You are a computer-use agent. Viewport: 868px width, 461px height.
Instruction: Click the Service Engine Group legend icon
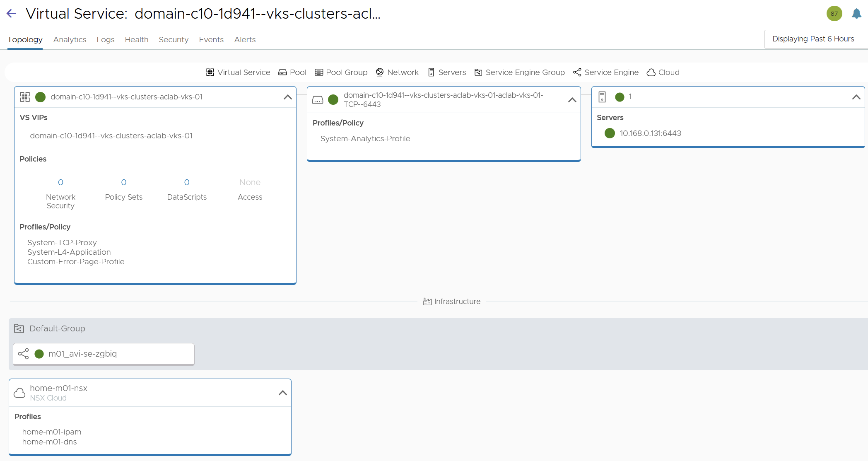click(478, 72)
